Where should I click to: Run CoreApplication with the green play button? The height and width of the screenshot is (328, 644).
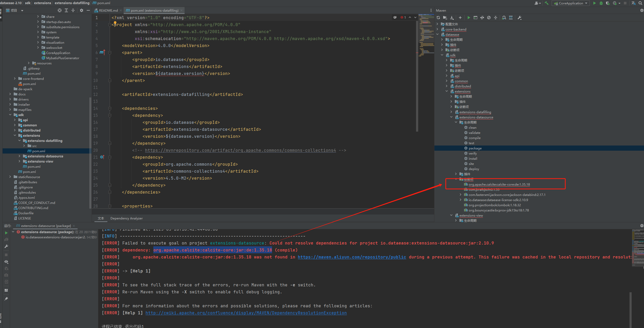[x=594, y=3]
